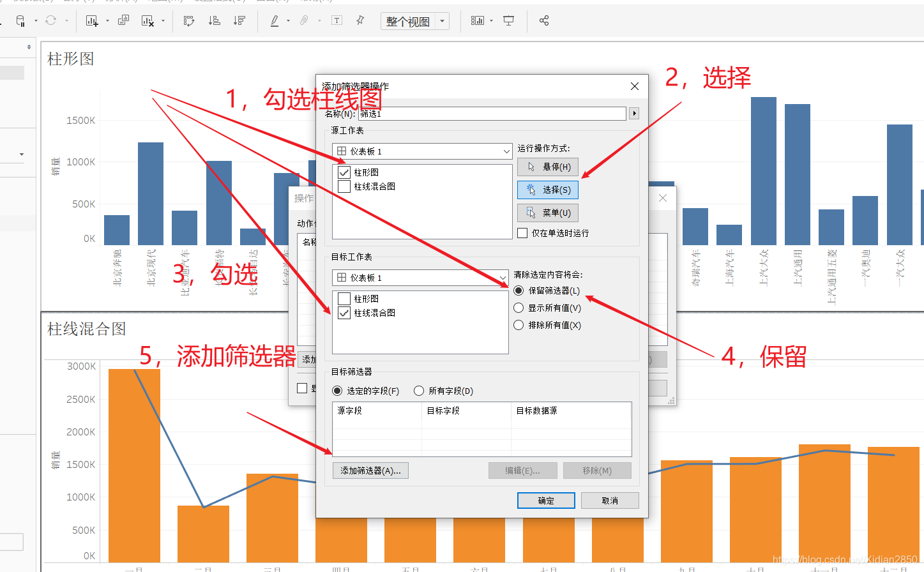Click 编辑(E)... button
This screenshot has width=924, height=572.
tap(522, 470)
